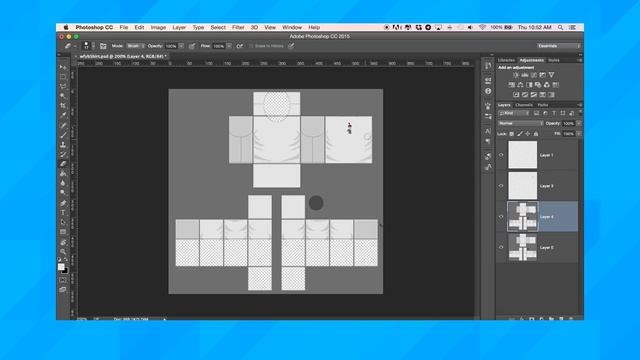Select the Brush tool

(63, 135)
